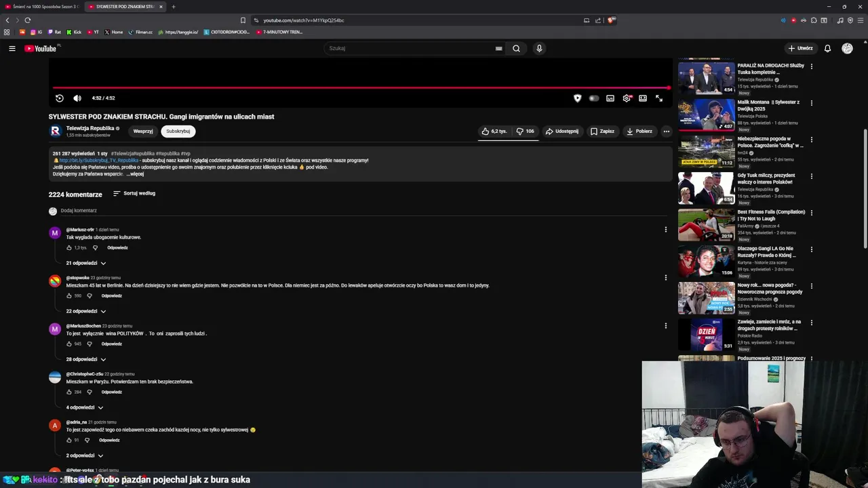Screen dimensions: 868x488
Task: Subscribe with the Subskrybuj button
Action: 178,131
